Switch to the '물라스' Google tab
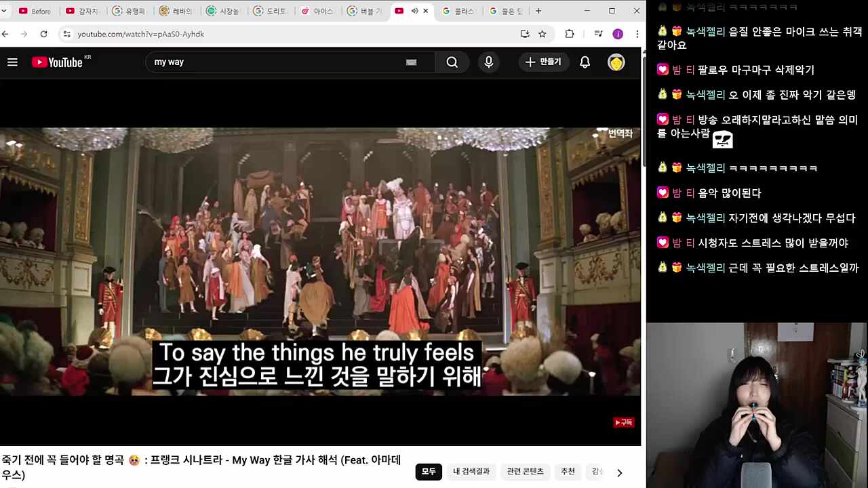Screen dimensions: 868x488 [x=458, y=11]
